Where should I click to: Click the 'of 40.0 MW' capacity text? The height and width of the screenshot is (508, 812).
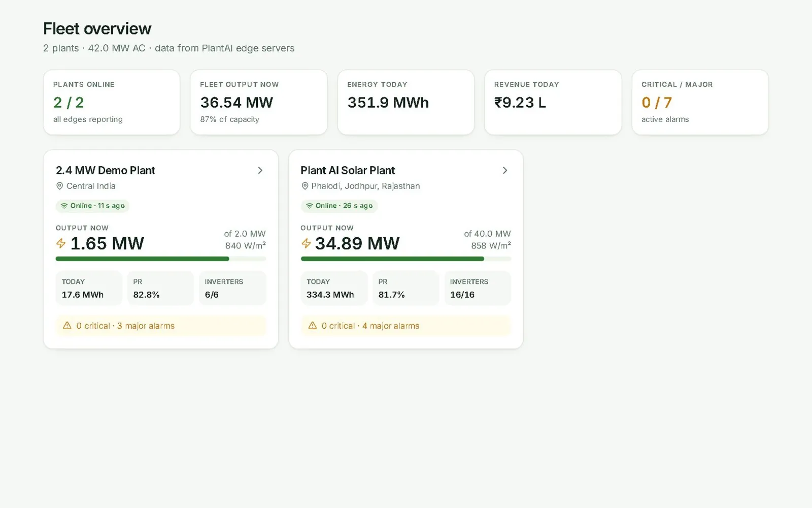(487, 234)
